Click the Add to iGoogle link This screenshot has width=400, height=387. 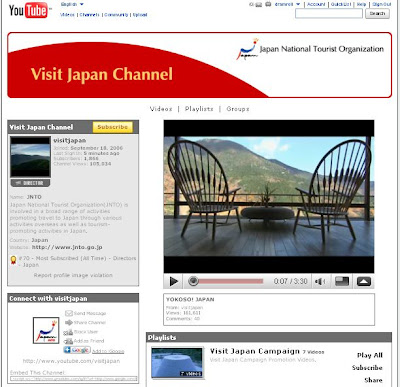[x=108, y=351]
